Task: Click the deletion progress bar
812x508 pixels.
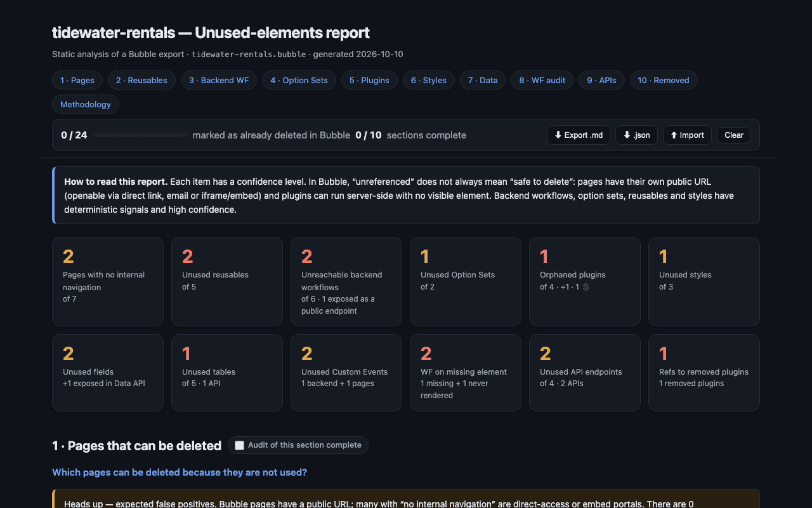Action: (x=140, y=135)
